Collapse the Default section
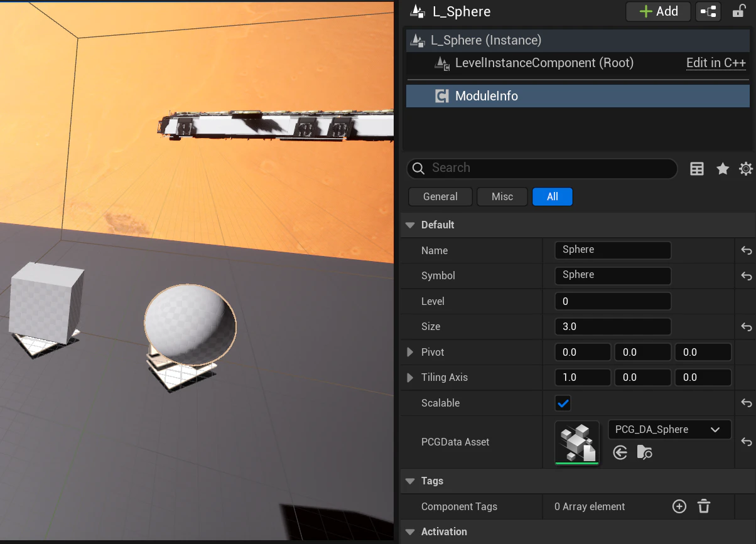 point(410,225)
